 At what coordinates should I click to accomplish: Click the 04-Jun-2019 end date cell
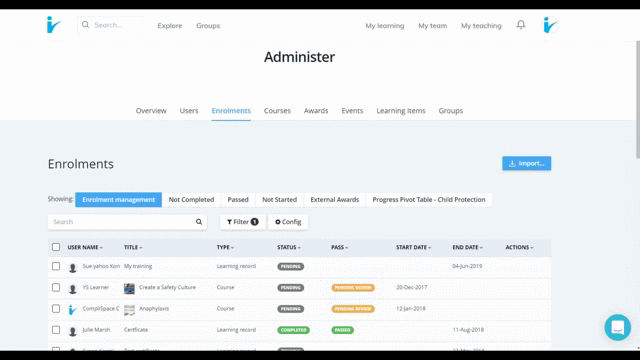[x=467, y=266]
